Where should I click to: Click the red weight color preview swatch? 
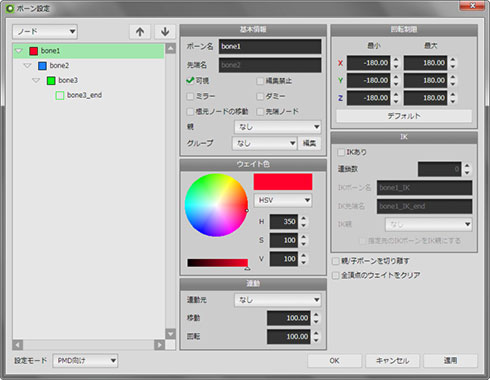click(283, 182)
